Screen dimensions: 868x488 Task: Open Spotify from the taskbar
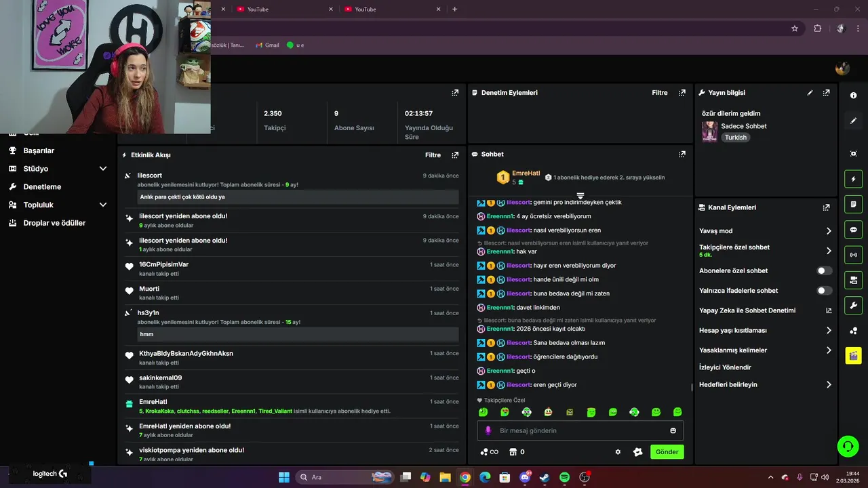click(564, 477)
